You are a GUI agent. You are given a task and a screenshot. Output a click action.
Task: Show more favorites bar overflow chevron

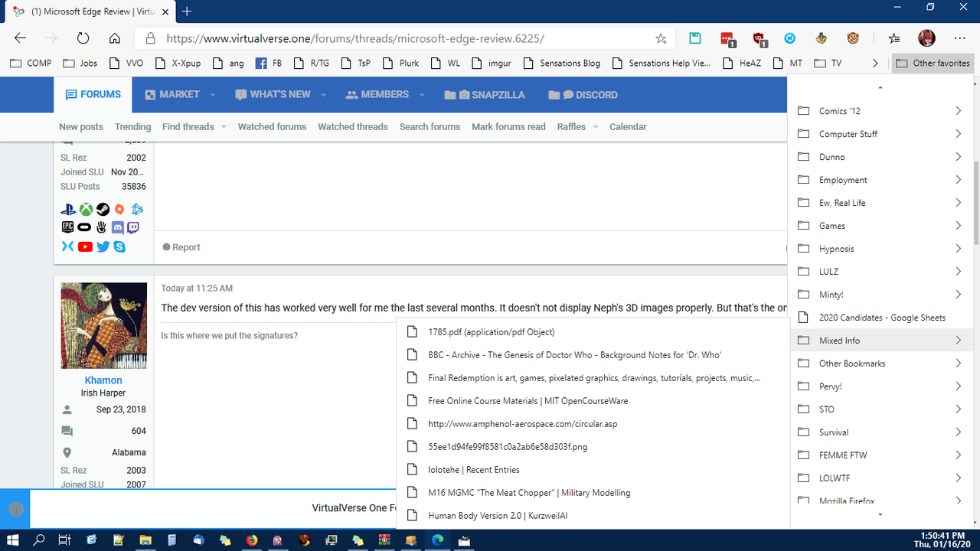coord(875,64)
